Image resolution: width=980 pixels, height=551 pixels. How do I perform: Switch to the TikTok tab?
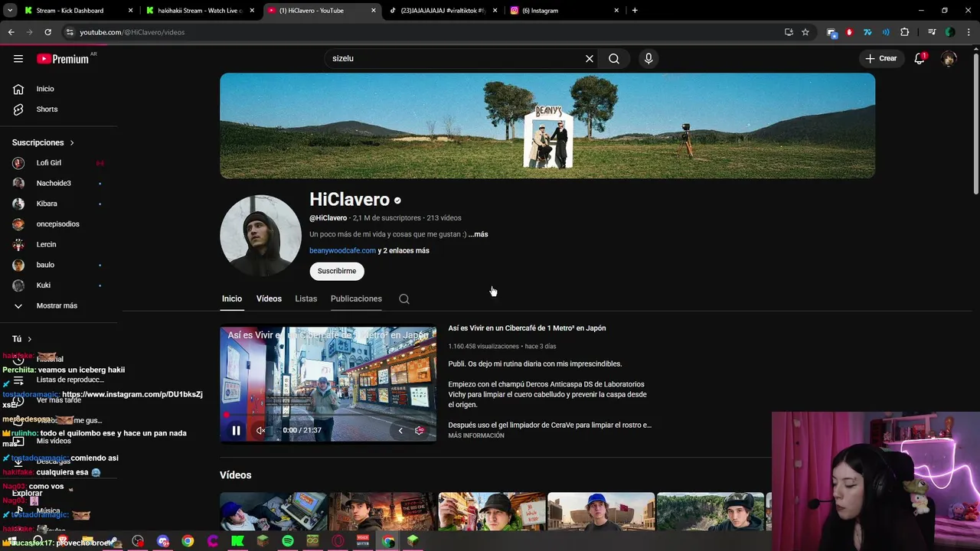[443, 11]
